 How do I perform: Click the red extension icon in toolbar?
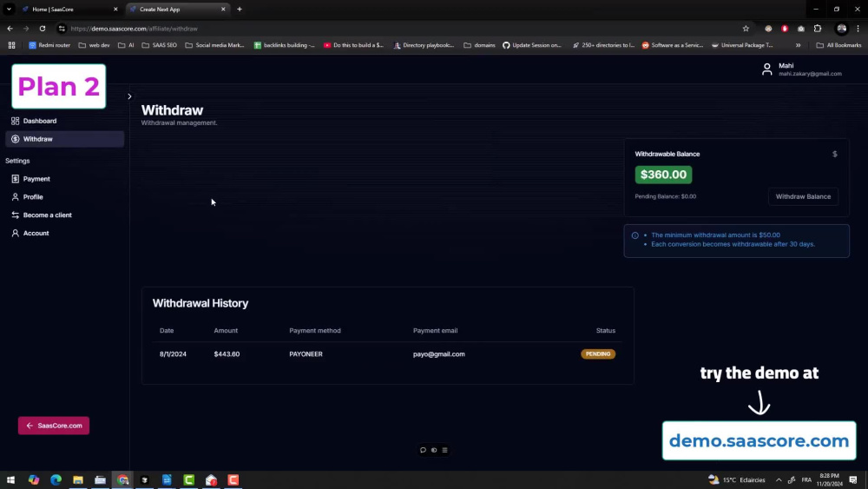(785, 29)
